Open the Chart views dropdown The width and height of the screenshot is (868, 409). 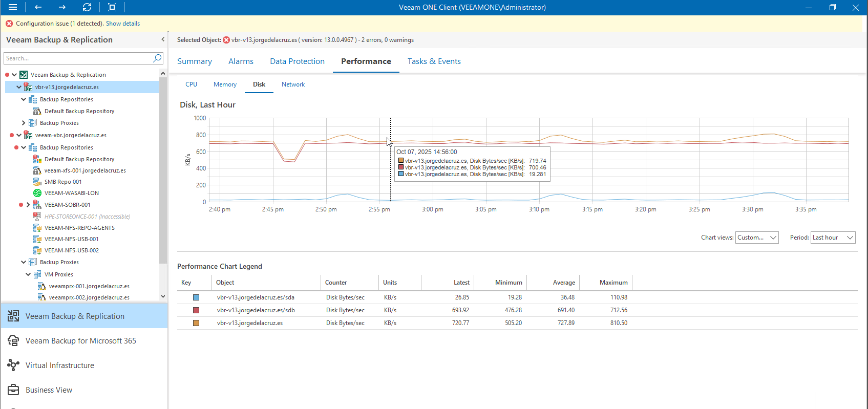(756, 238)
